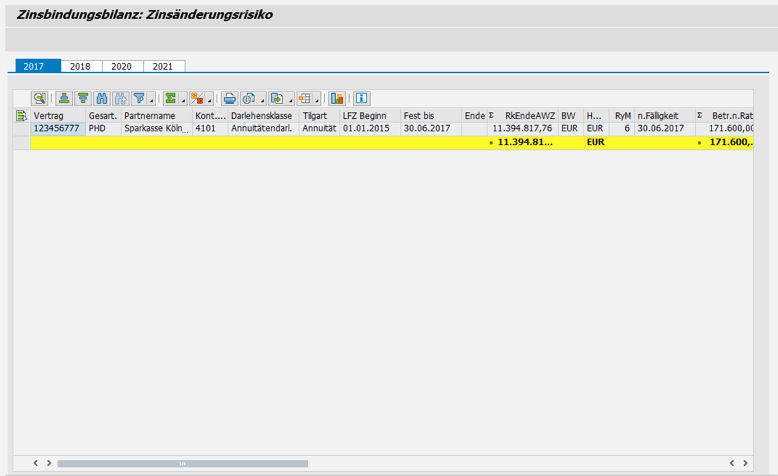Click the Subtotals toolbar icon
Image resolution: width=778 pixels, height=476 pixels.
tap(197, 98)
